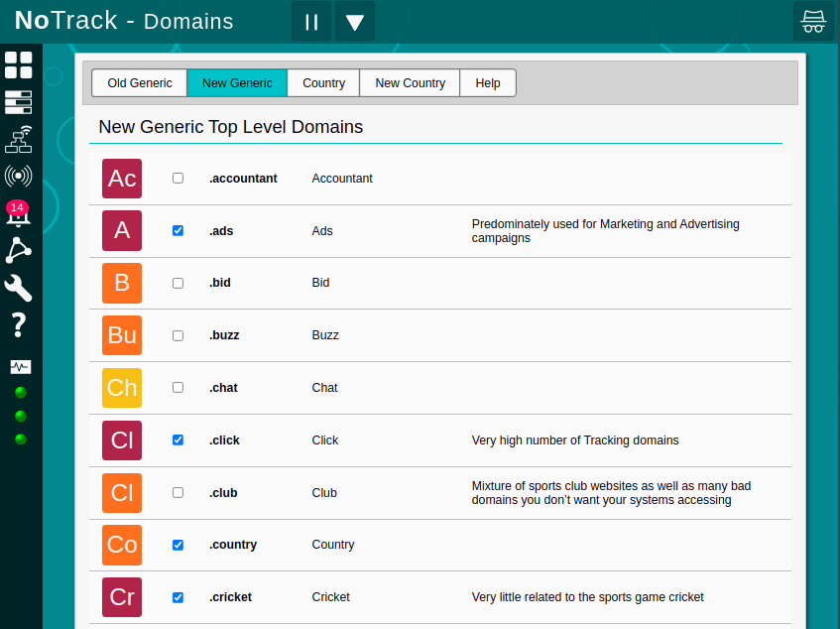
Task: Click the .club domain label
Action: point(223,492)
